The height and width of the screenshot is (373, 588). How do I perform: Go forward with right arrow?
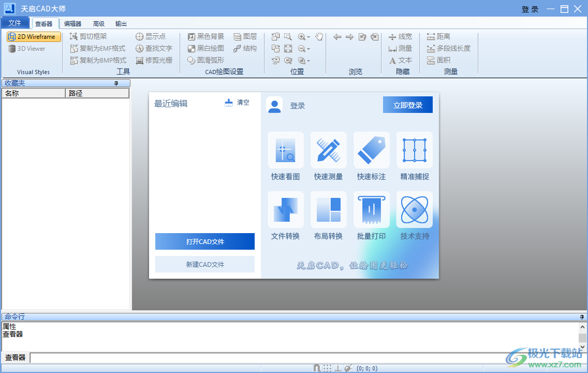tap(349, 37)
